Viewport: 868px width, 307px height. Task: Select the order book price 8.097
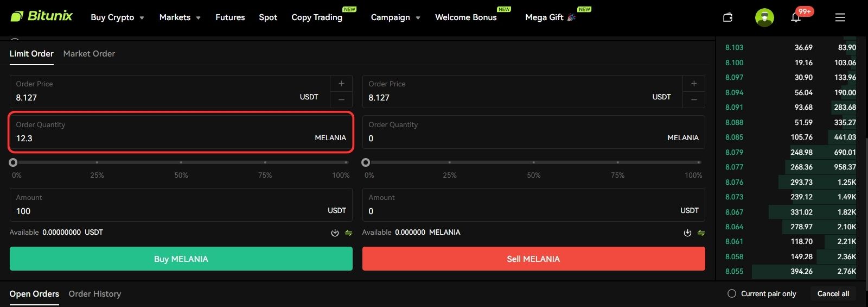tap(735, 78)
